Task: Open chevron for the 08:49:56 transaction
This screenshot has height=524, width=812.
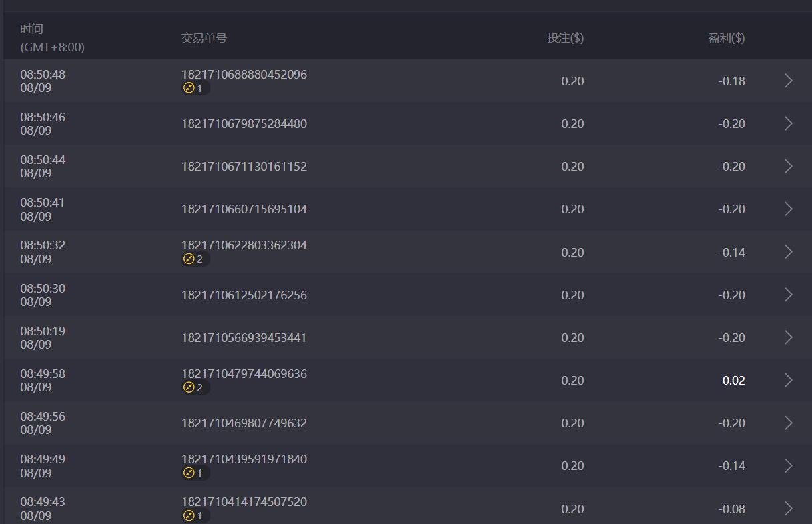Action: (789, 423)
